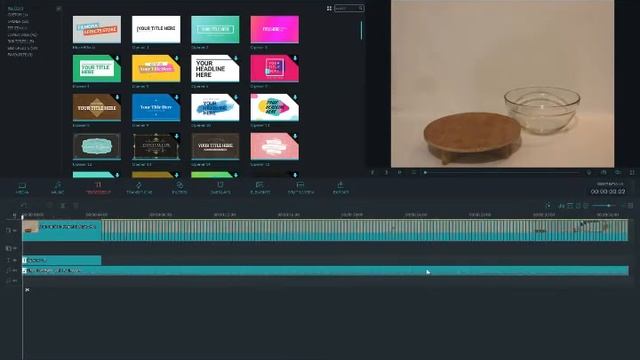Select the blue Your Title Here opener

156,107
